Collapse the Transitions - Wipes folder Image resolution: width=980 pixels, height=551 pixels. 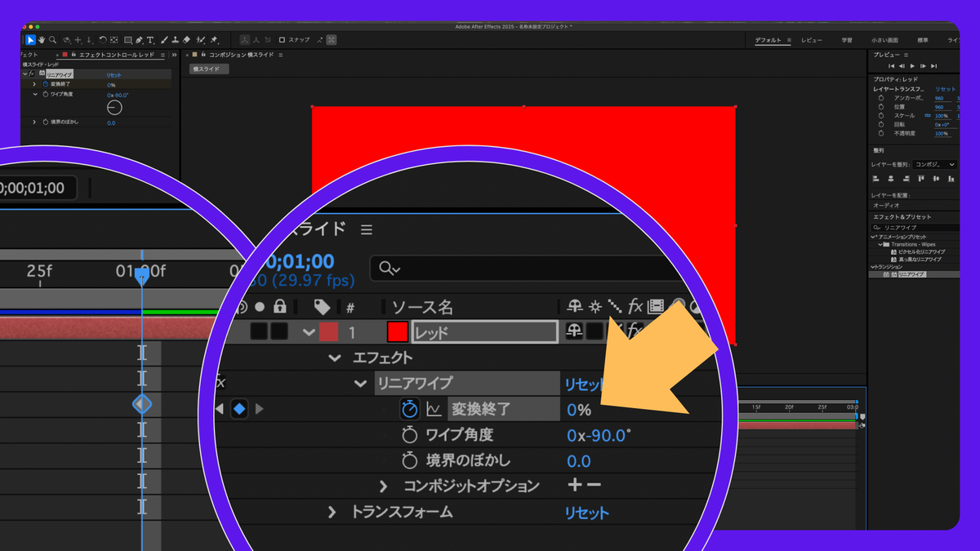point(880,244)
